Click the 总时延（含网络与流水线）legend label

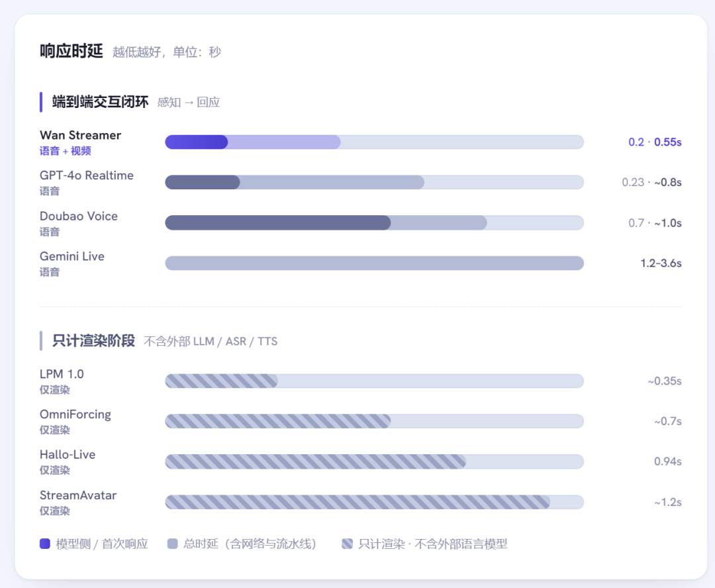tap(250, 544)
